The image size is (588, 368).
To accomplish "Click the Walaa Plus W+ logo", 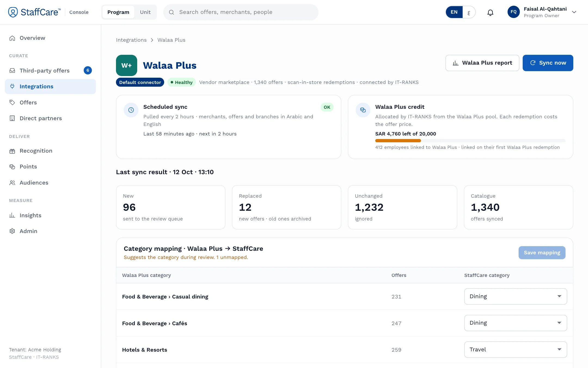I will 127,65.
